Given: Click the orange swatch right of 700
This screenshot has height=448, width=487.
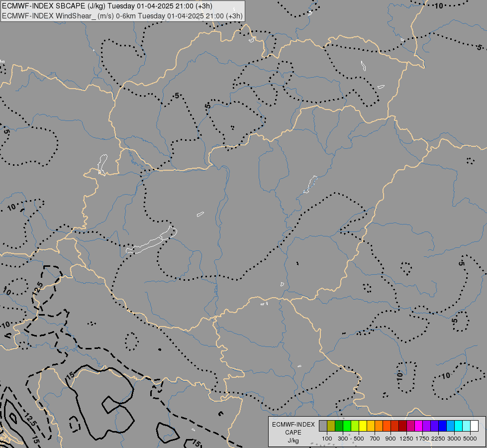Looking at the screenshot, I should pos(379,426).
